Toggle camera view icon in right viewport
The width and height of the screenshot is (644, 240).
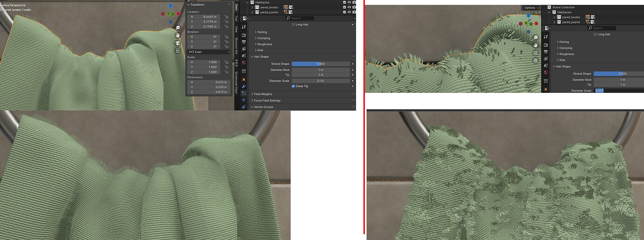pos(536,53)
